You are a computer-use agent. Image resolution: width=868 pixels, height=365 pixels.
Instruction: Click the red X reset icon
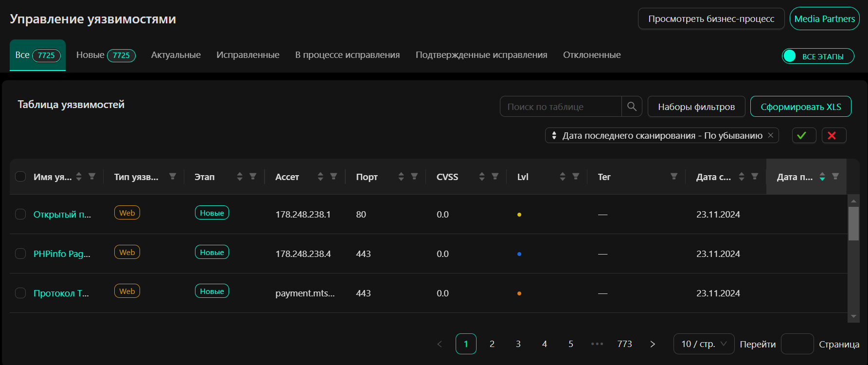[x=833, y=135]
